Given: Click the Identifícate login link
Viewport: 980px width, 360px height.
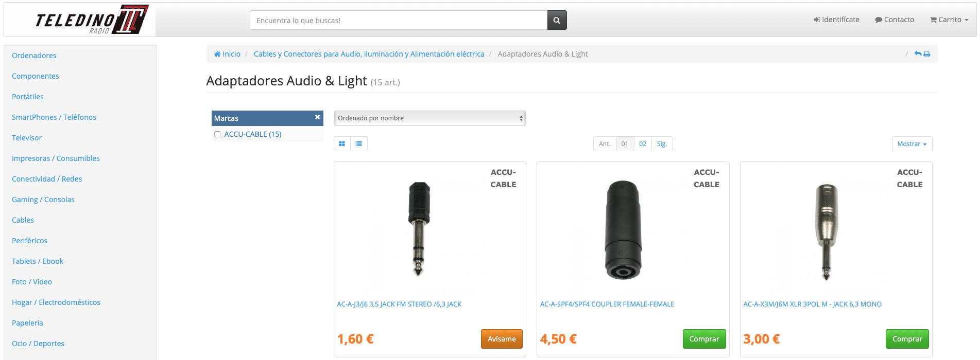Looking at the screenshot, I should point(836,20).
